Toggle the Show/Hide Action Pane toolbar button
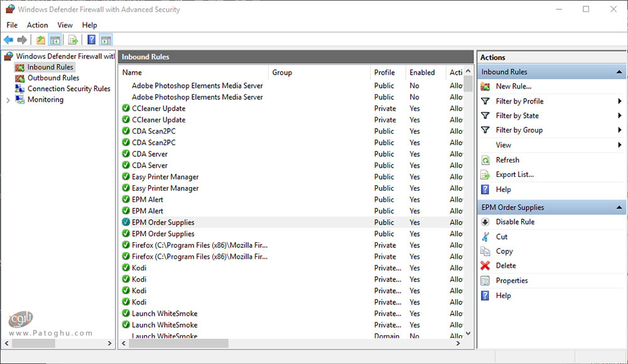Image resolution: width=628 pixels, height=364 pixels. pos(106,40)
